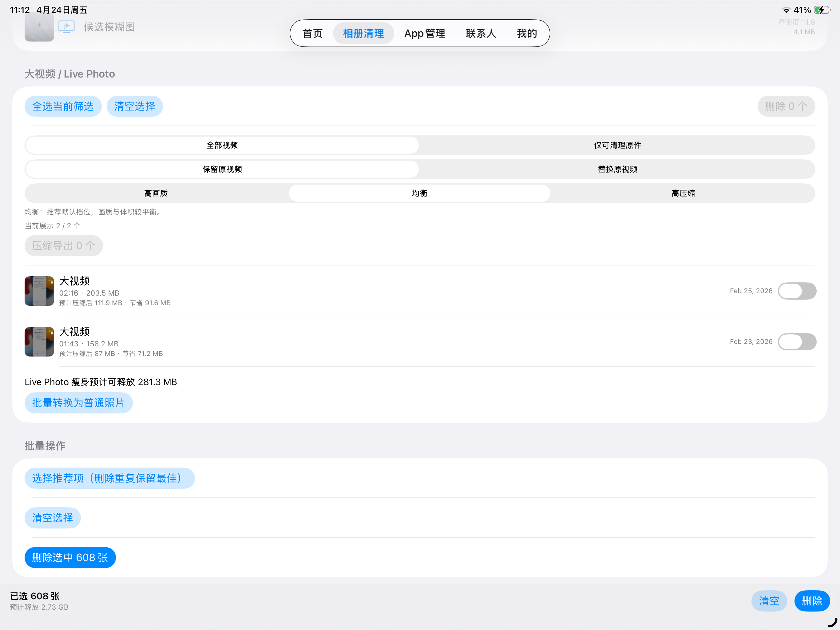The width and height of the screenshot is (840, 630).
Task: Tap the status bar clock showing 11:12
Action: click(x=20, y=10)
